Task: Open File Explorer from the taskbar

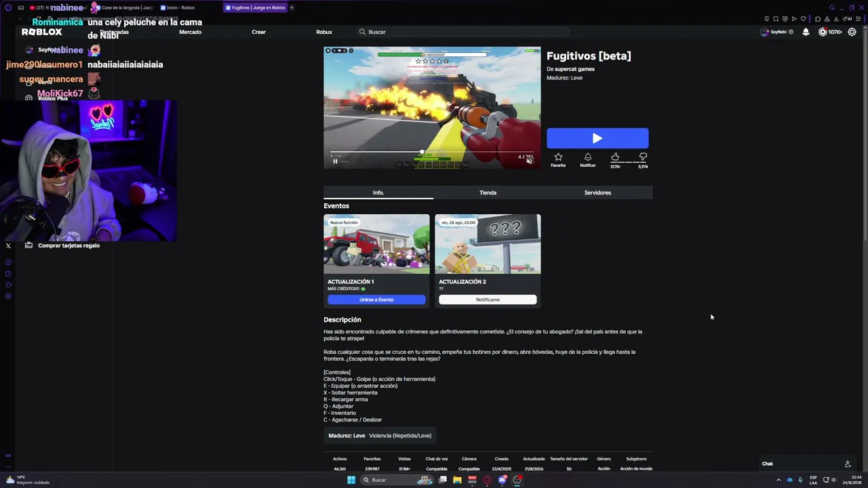Action: pos(457,480)
